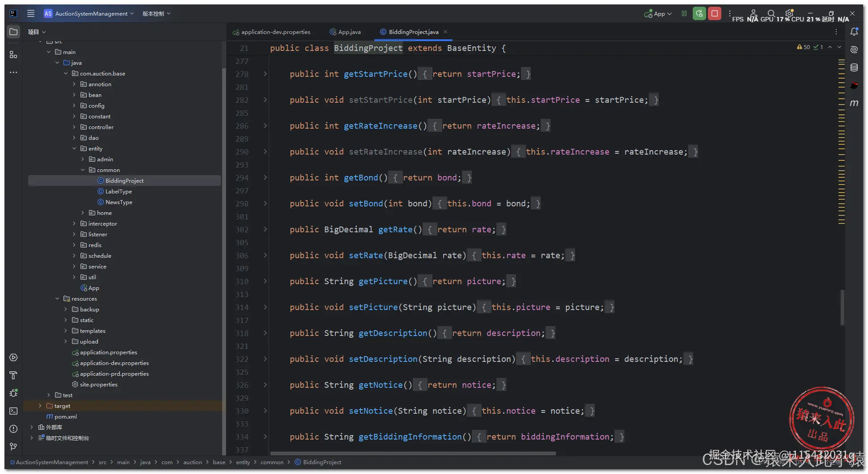
Task: Open the red plugin tool window icon
Action: pyautogui.click(x=854, y=85)
